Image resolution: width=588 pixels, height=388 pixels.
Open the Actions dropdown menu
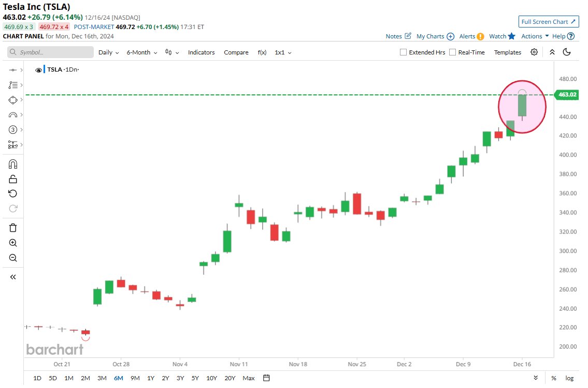(535, 36)
